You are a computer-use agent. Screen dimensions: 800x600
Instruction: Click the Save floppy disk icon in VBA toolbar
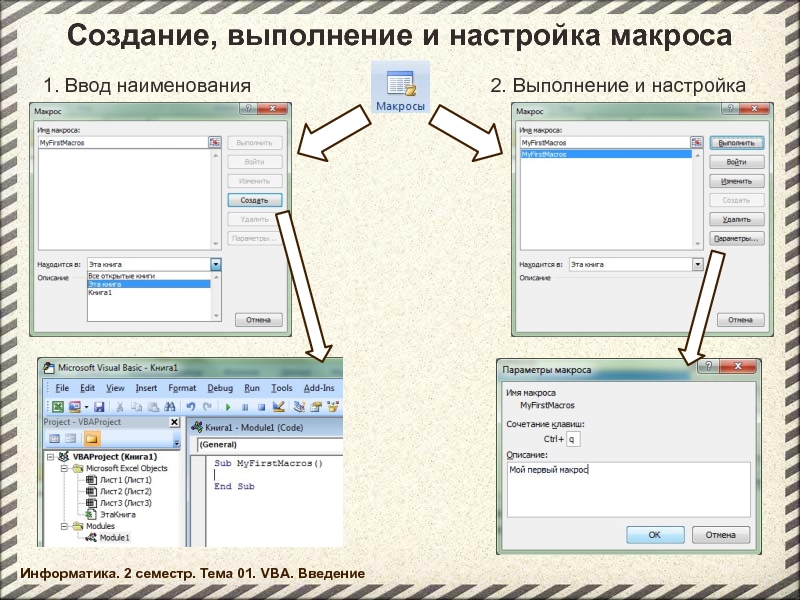pyautogui.click(x=98, y=407)
